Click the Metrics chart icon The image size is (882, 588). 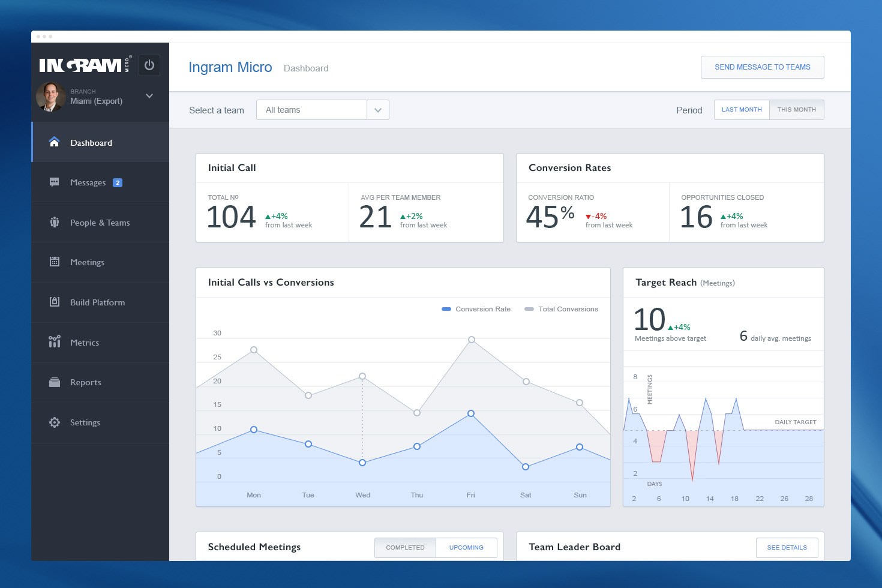tap(54, 341)
